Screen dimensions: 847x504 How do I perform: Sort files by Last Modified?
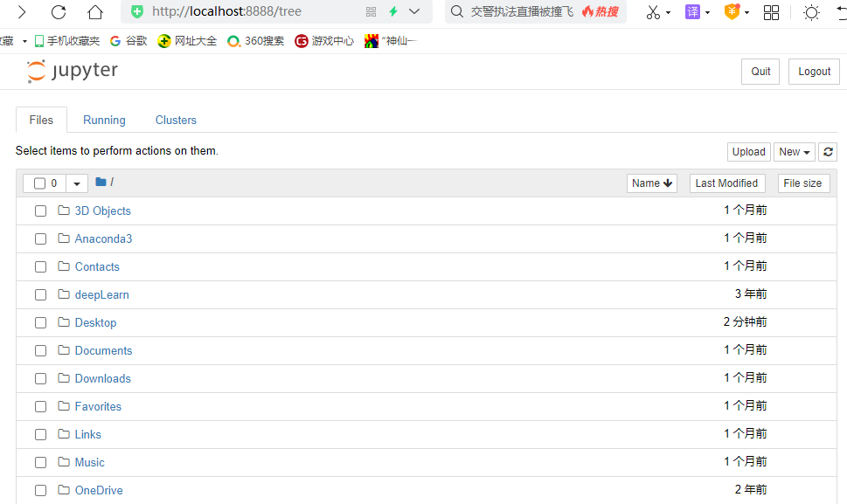tap(726, 183)
